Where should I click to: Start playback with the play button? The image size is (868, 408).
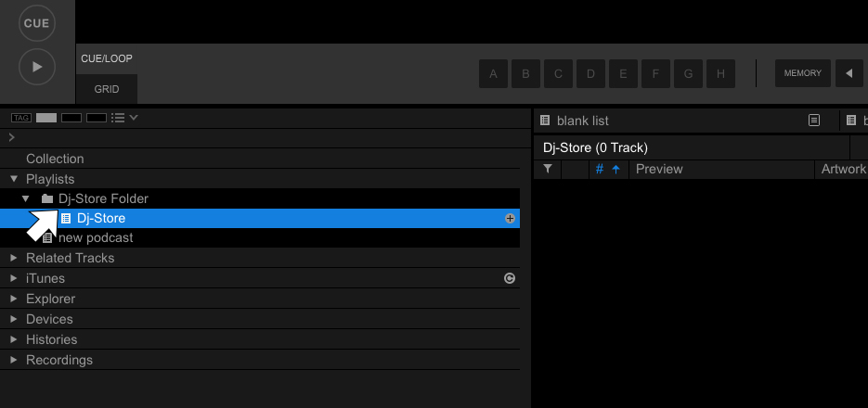pos(37,67)
